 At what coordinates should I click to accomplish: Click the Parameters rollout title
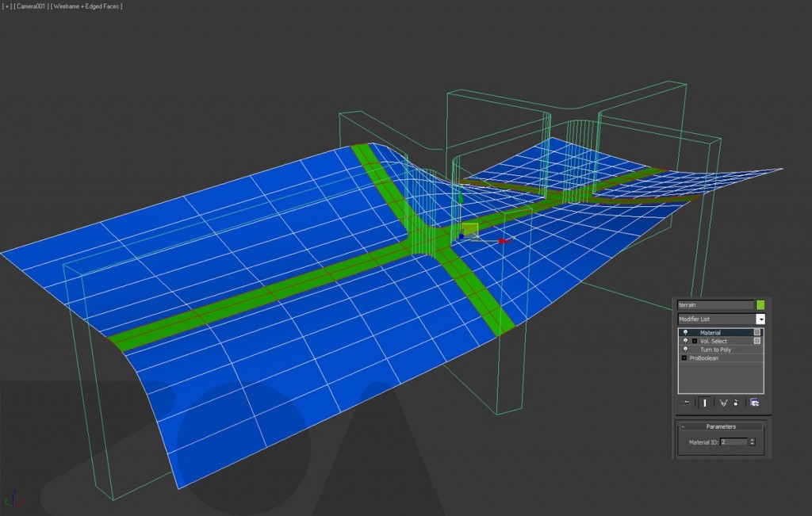coord(721,426)
